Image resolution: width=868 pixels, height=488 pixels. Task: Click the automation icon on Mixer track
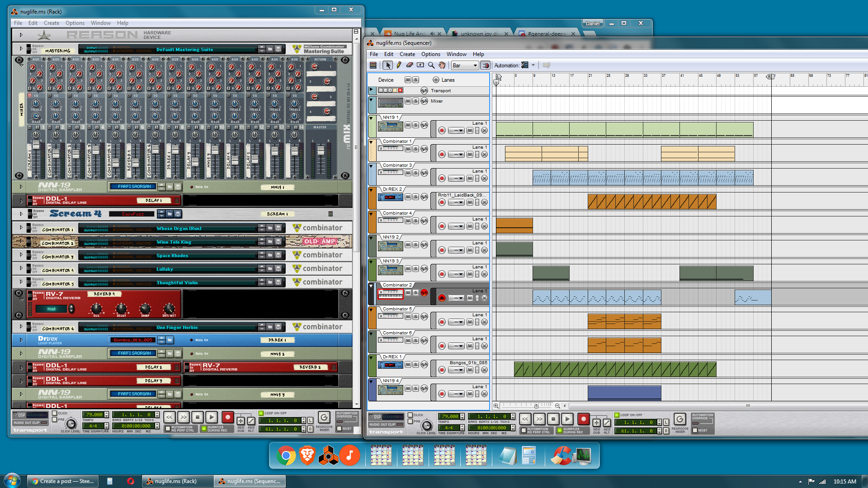coord(424,101)
